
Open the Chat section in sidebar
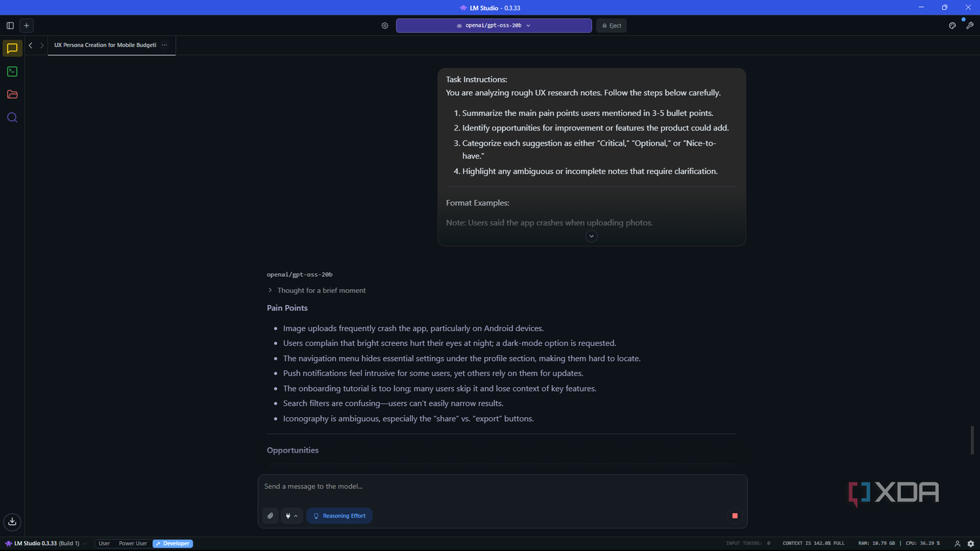tap(12, 48)
